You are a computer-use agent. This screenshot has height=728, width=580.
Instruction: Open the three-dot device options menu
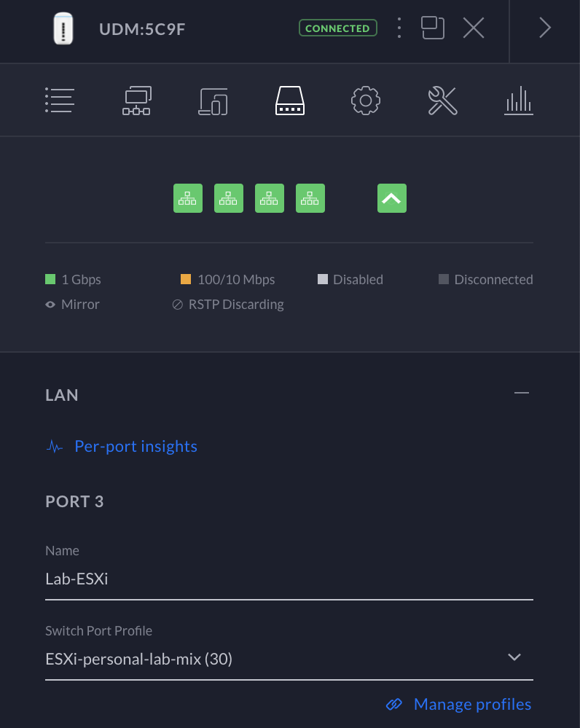[x=399, y=28]
